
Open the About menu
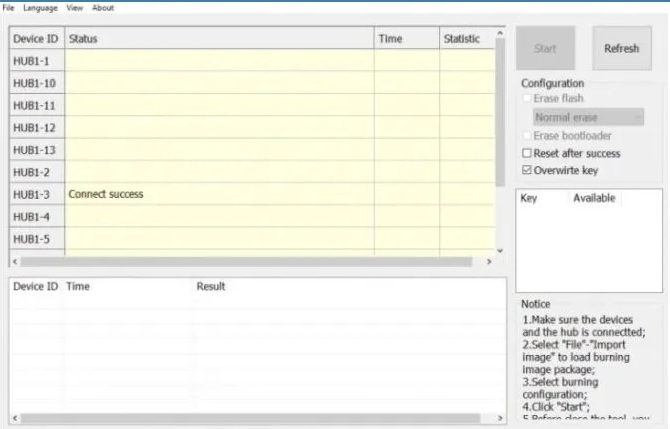click(103, 8)
